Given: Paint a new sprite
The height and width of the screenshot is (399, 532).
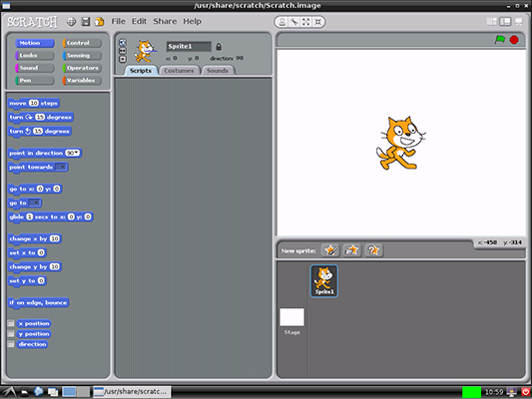Looking at the screenshot, I should [330, 250].
